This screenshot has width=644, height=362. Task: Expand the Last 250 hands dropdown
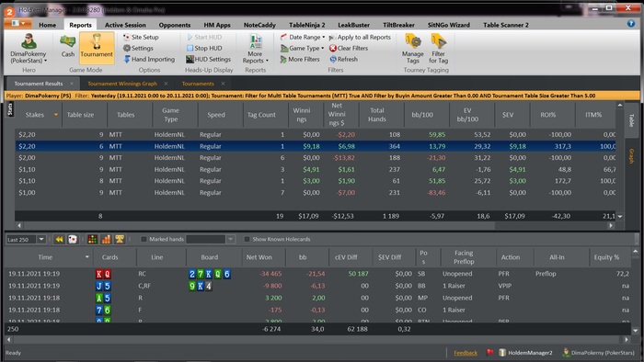41,240
